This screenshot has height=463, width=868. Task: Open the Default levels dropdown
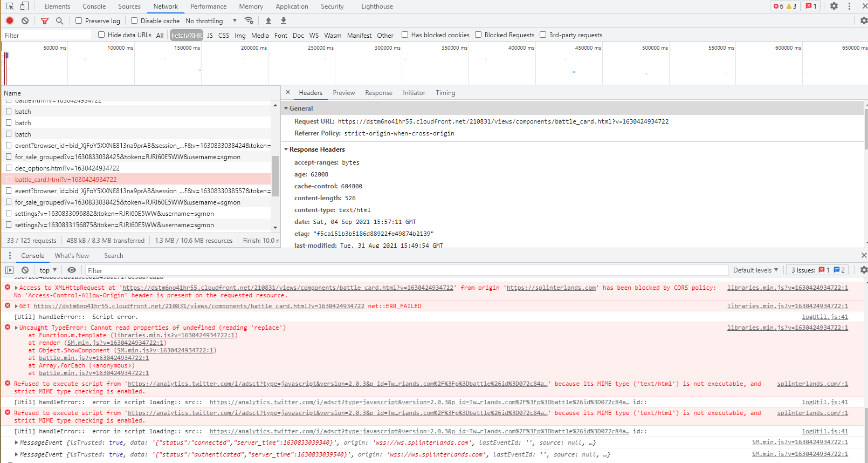click(x=755, y=270)
